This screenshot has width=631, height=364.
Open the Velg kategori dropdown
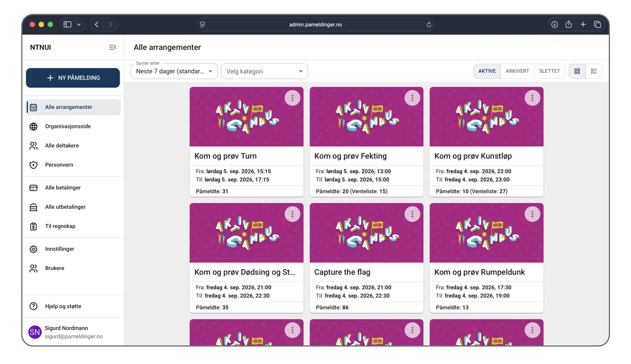pyautogui.click(x=265, y=71)
